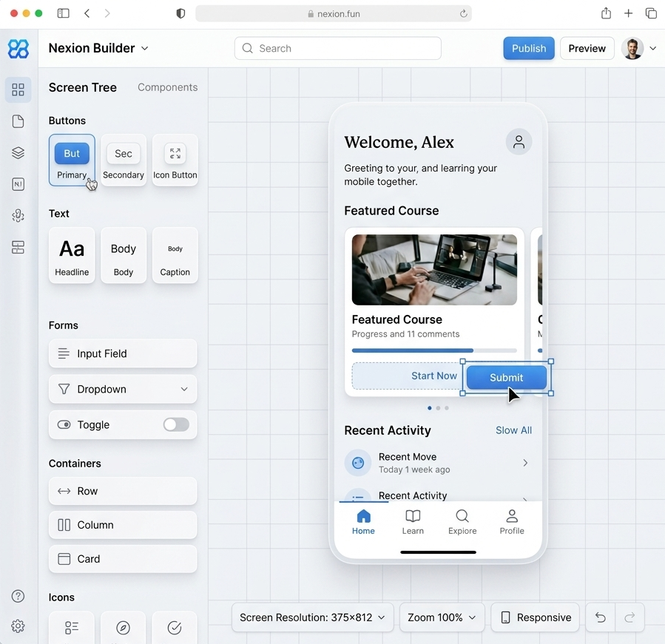Open the NI boxed sidebar icon
Screen dimensions: 665x644
pos(18,184)
